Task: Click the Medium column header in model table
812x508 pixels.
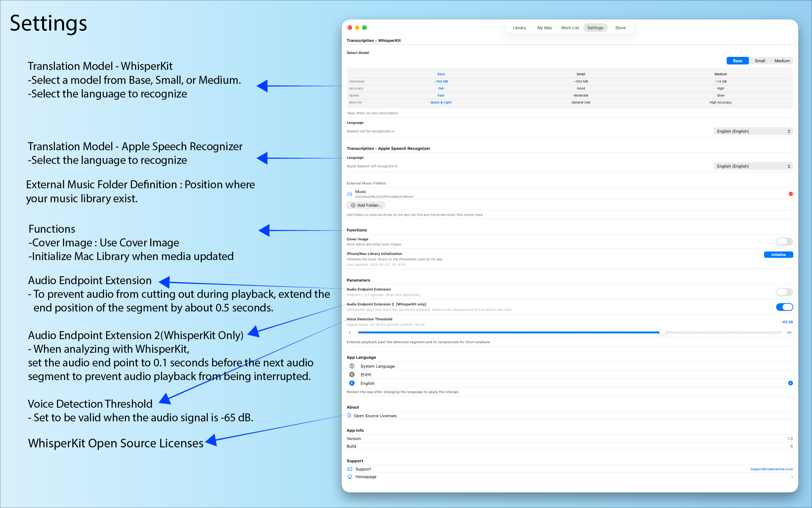Action: (x=720, y=74)
